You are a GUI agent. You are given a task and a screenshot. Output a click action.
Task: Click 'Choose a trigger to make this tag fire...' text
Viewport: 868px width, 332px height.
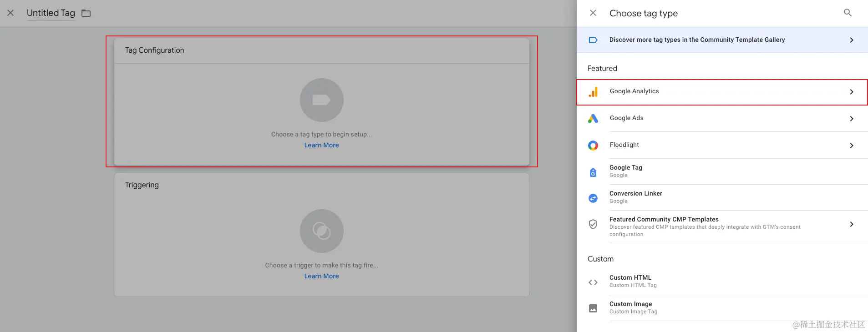(322, 265)
